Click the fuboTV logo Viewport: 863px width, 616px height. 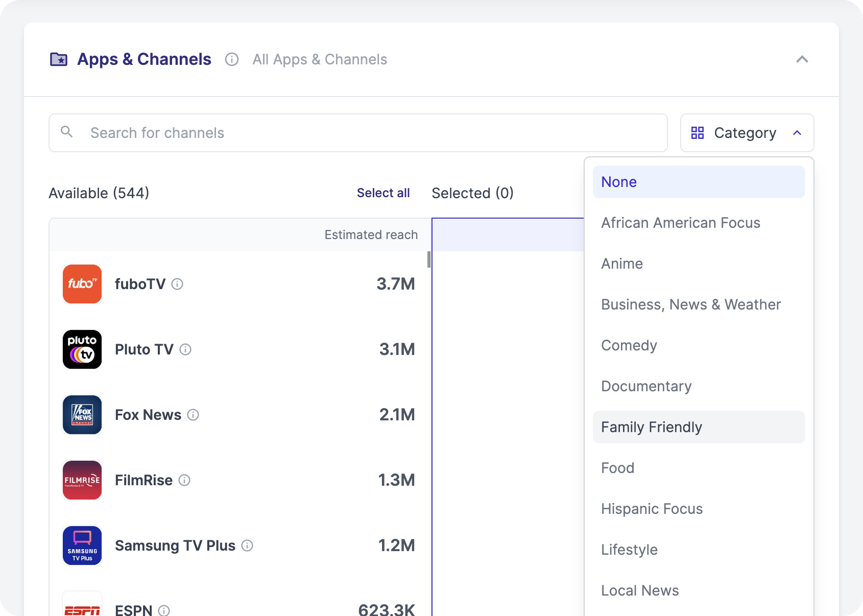click(82, 284)
